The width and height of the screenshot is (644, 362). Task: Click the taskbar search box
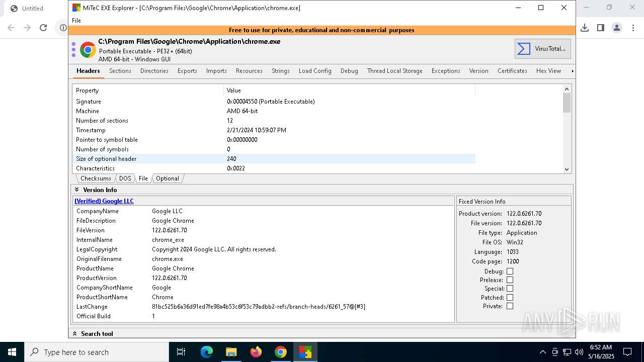(x=97, y=352)
